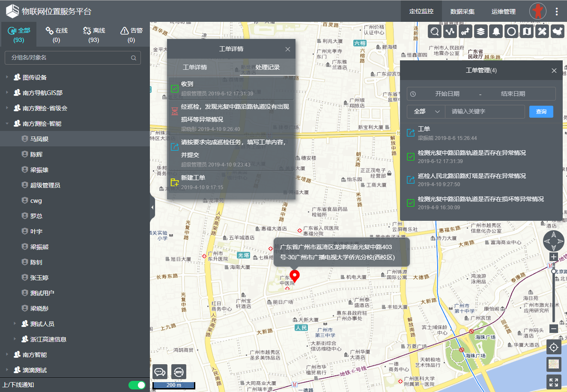Open the chat messages bubble icon
567x392 pixels.
(160, 372)
